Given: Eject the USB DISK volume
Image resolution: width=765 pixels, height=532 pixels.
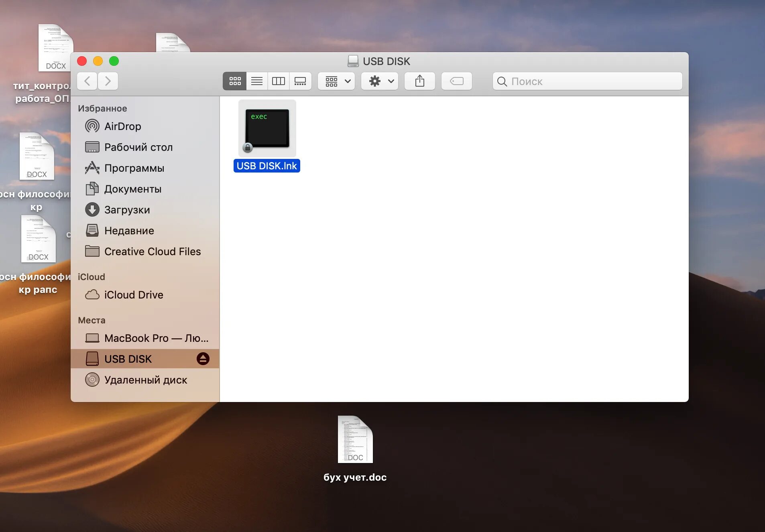Looking at the screenshot, I should (x=203, y=359).
